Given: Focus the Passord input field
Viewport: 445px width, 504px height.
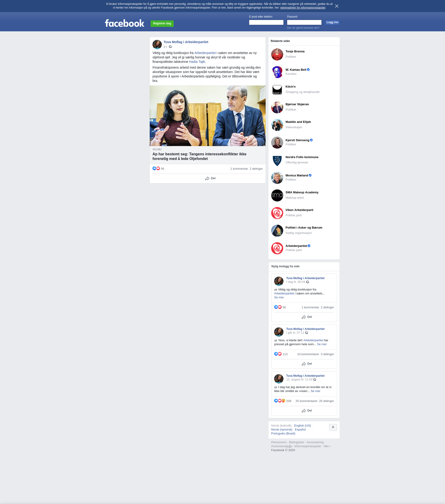Looking at the screenshot, I should pyautogui.click(x=304, y=22).
